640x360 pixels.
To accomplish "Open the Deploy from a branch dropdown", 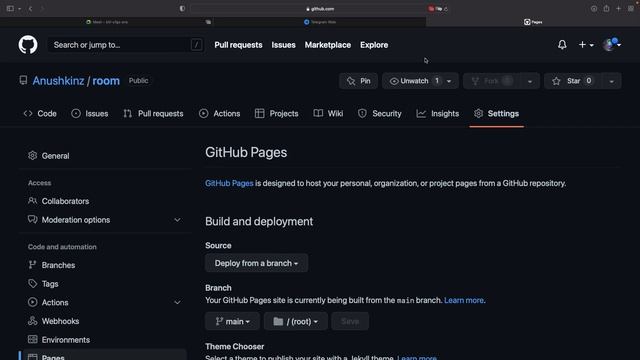I will pos(256,263).
